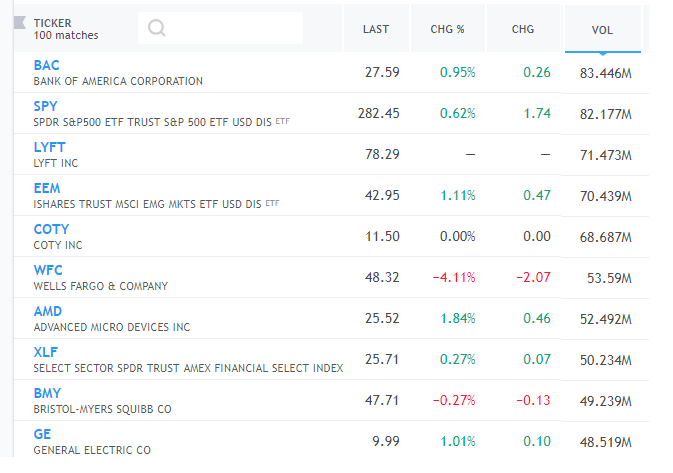This screenshot has width=673, height=473.
Task: Click BAC change percent 0.95%
Action: [x=458, y=72]
